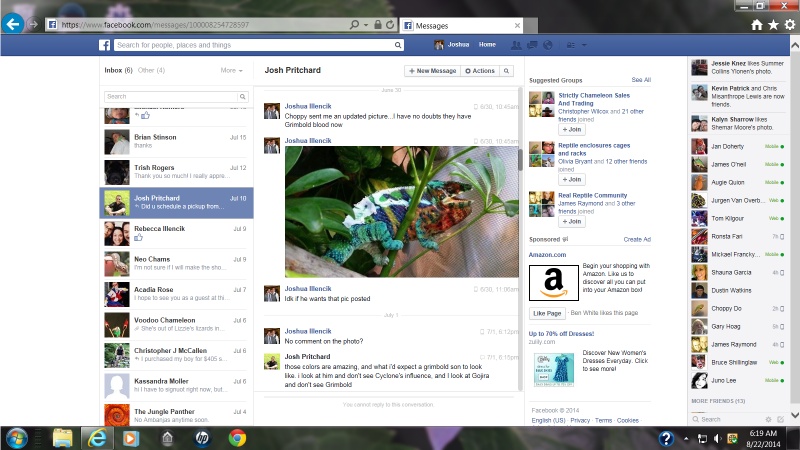The image size is (800, 450).
Task: Open the account menu dropdown arrow
Action: point(584,45)
